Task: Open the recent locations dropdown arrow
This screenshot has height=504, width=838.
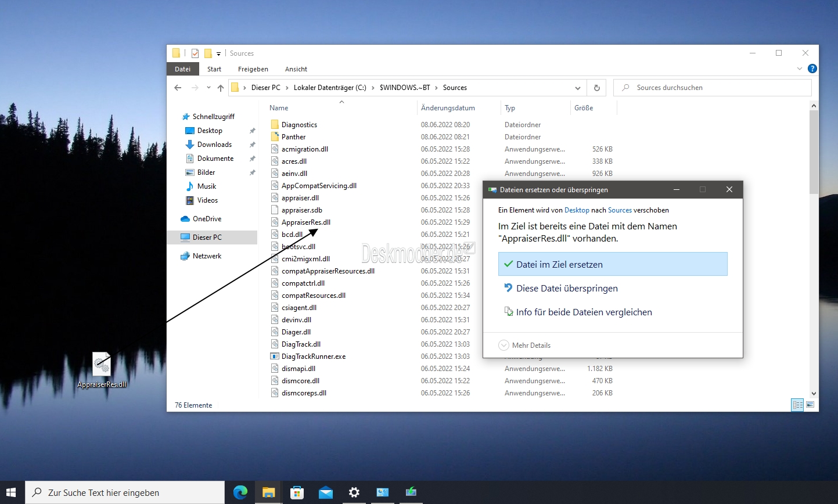Action: click(x=208, y=88)
